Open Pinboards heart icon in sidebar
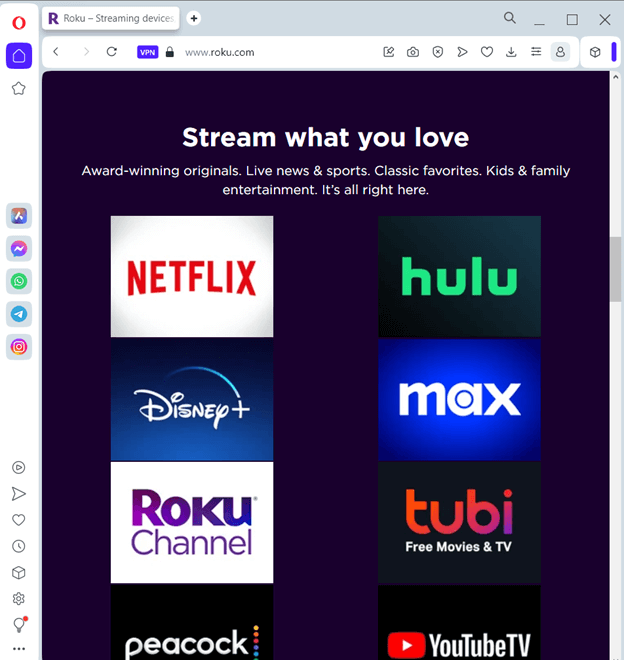 click(19, 520)
